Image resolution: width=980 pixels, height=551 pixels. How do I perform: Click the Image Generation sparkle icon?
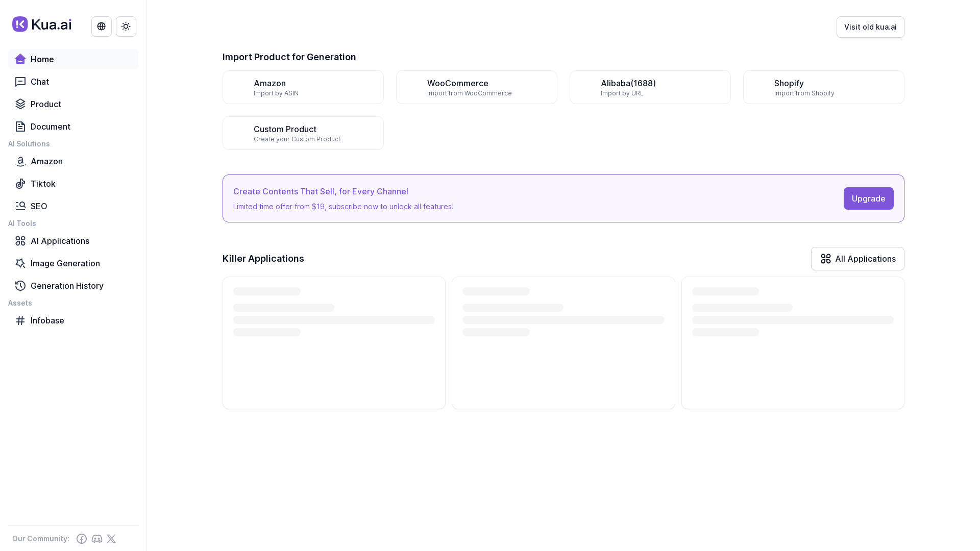pyautogui.click(x=20, y=263)
